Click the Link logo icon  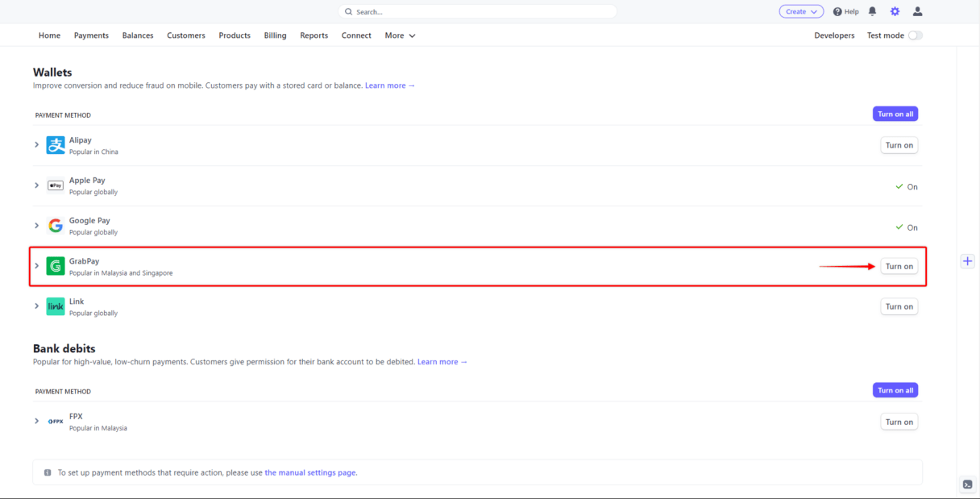click(x=56, y=306)
